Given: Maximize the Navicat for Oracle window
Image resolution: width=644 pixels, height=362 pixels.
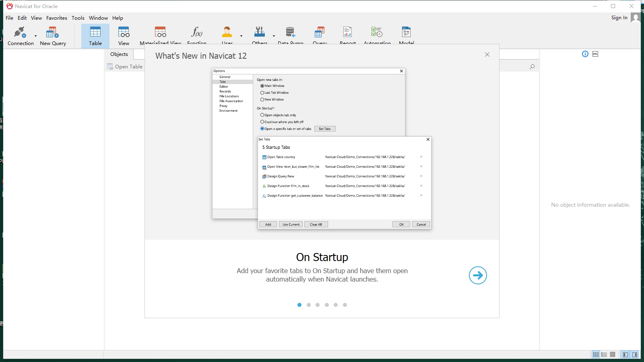Looking at the screenshot, I should click(x=613, y=6).
